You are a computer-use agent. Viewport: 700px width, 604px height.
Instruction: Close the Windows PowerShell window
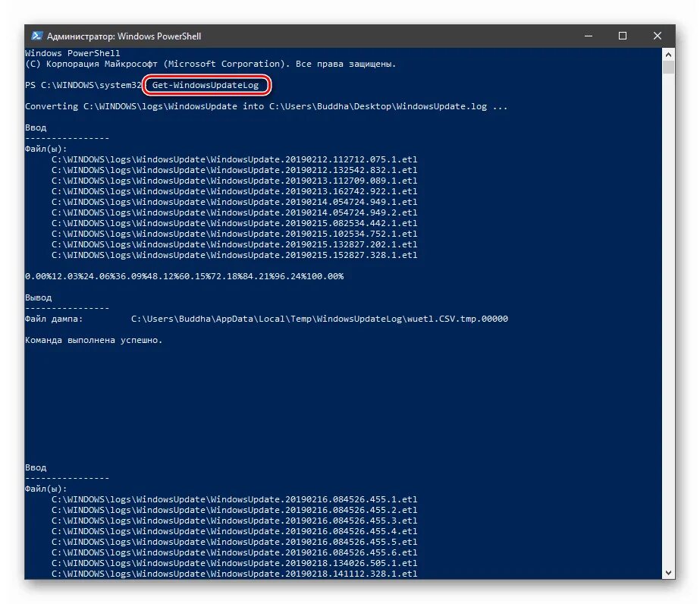click(657, 36)
